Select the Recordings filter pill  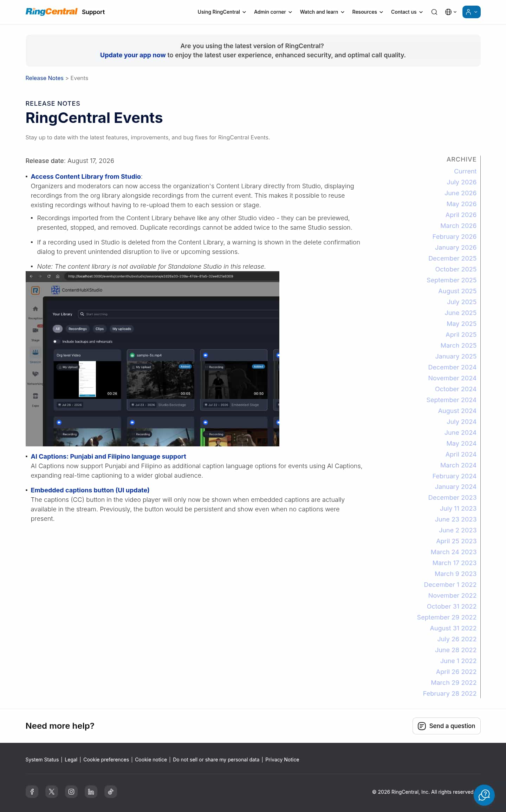coord(78,329)
